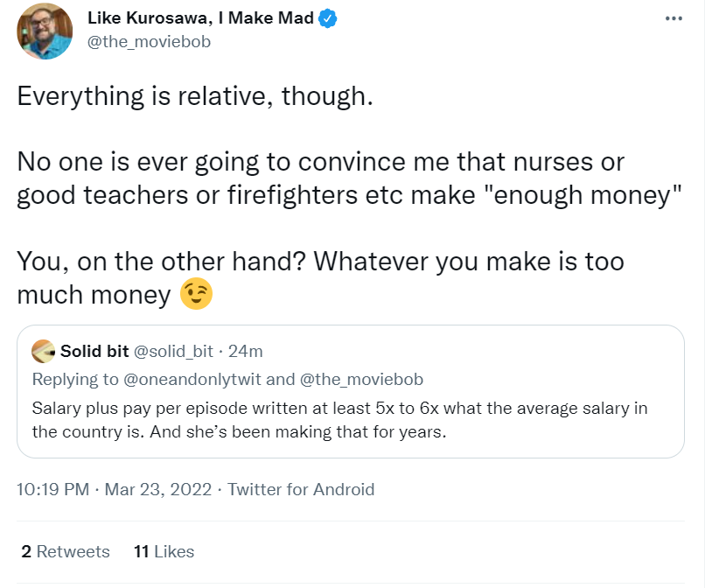Click @the_moviebob mention in "Replying to" line

[363, 379]
